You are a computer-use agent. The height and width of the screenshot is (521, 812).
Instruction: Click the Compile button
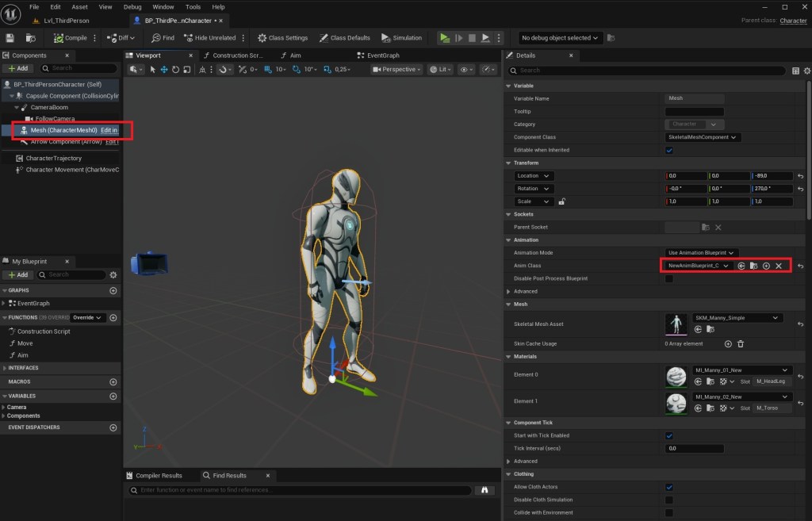71,38
